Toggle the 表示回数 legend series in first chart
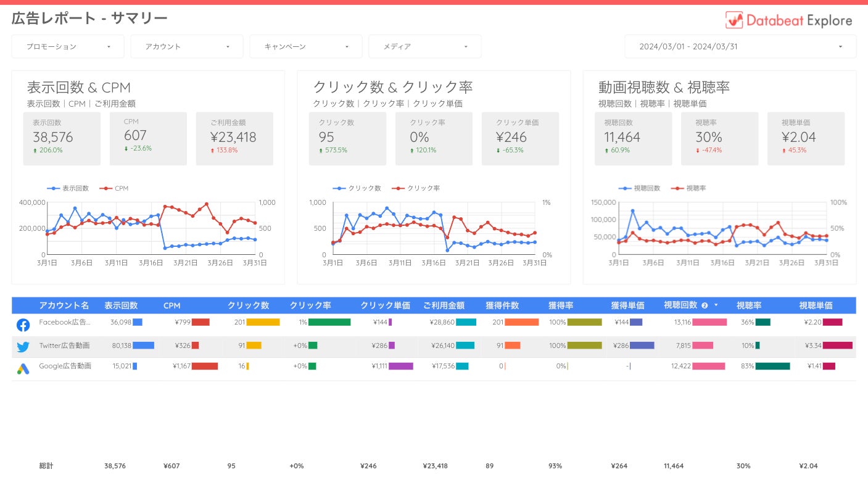 click(x=68, y=188)
